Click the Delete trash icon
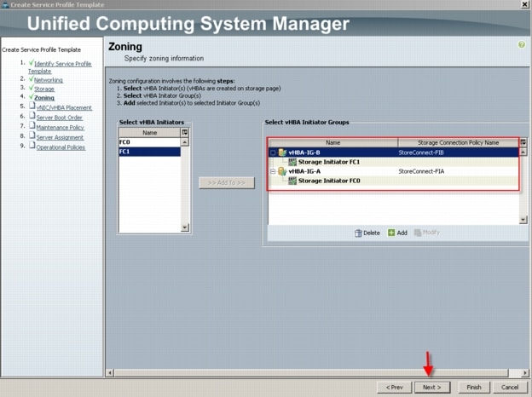The width and height of the screenshot is (532, 397). pyautogui.click(x=358, y=233)
